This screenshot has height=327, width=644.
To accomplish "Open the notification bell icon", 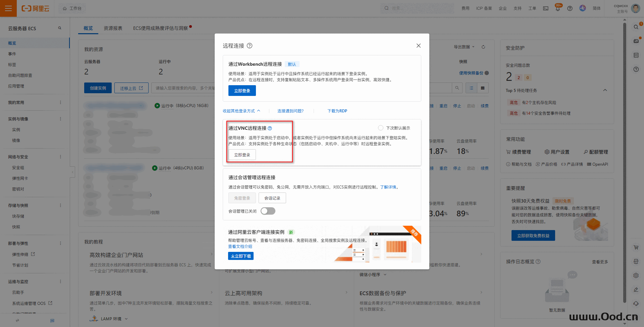I will click(x=557, y=8).
